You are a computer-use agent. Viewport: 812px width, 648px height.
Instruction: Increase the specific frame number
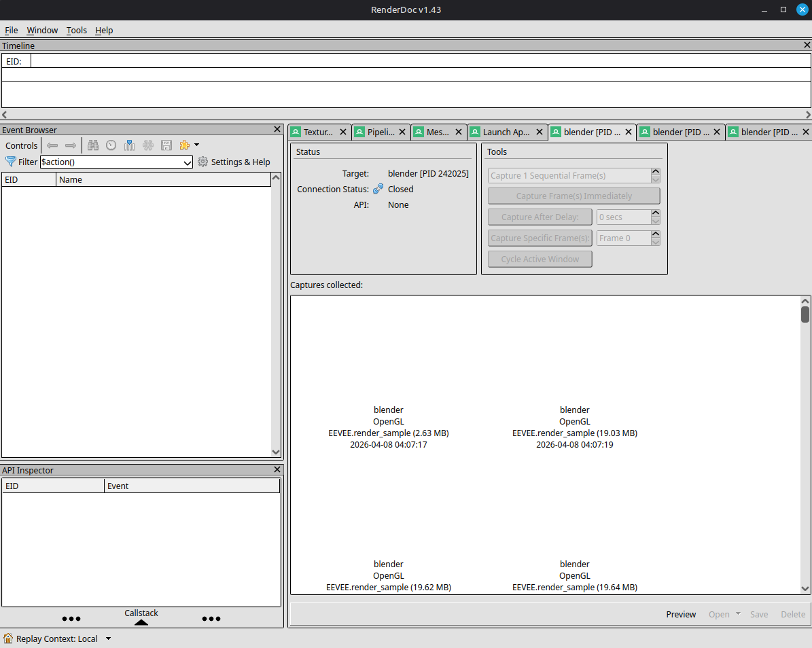pos(656,234)
